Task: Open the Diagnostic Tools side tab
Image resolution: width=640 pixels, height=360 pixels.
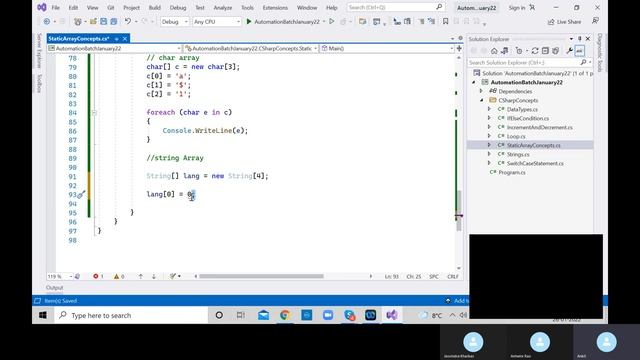Action: pos(600,53)
